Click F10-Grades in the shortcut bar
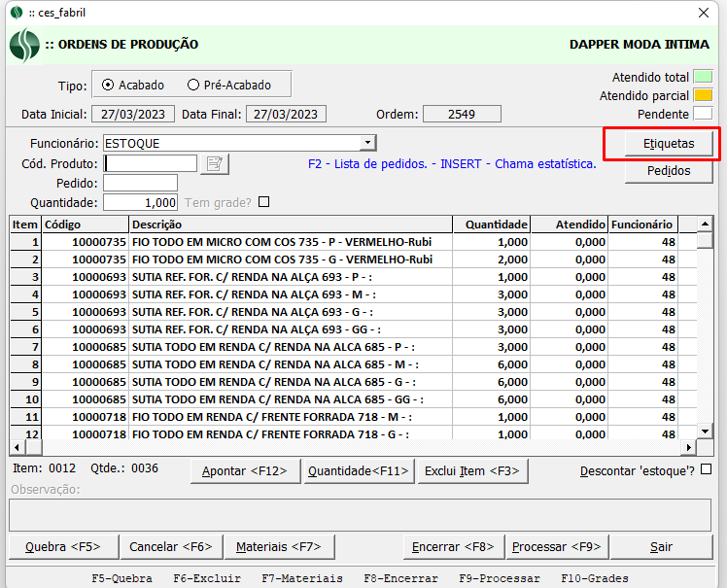This screenshot has height=588, width=727. tap(595, 578)
